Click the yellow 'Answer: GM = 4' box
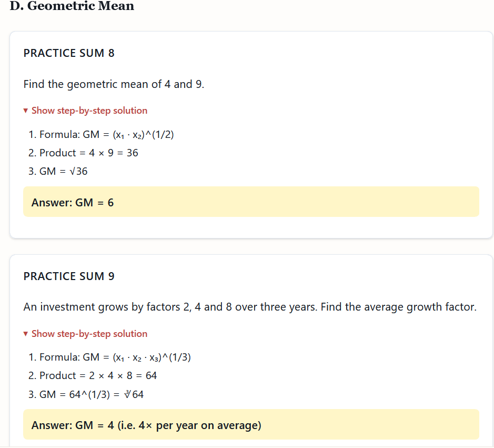494x448 pixels. (251, 425)
